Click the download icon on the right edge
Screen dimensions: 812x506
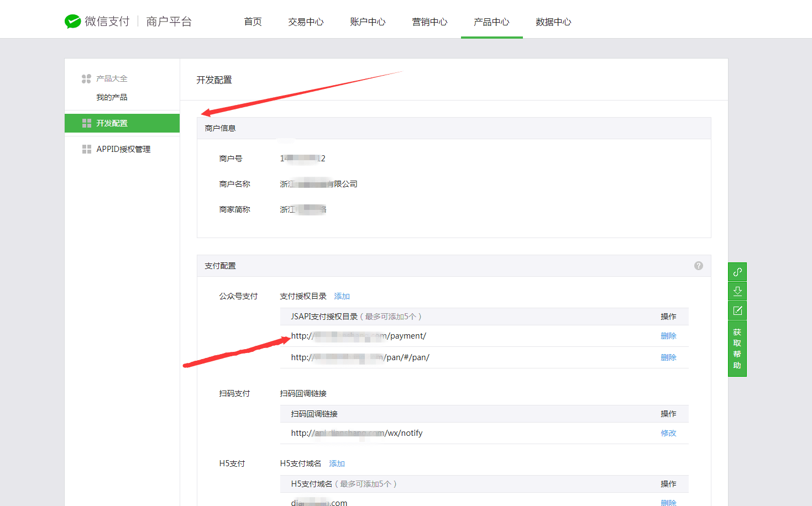[x=737, y=291]
